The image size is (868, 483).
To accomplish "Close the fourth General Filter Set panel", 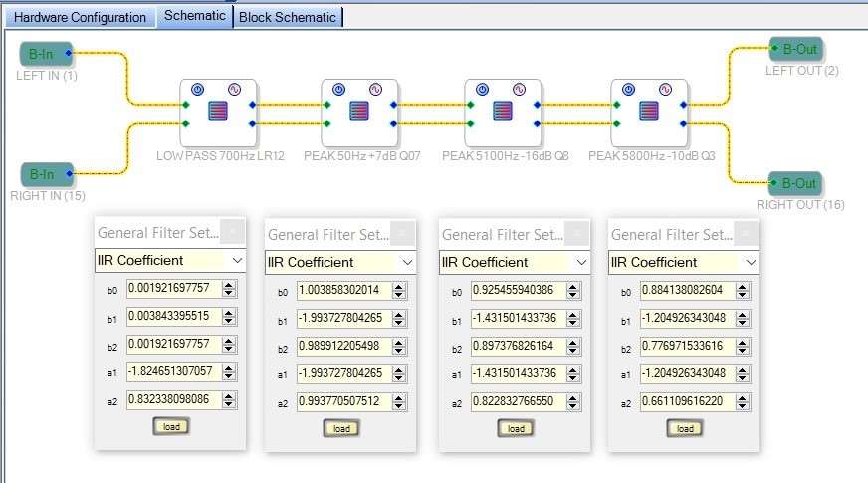I will point(747,233).
